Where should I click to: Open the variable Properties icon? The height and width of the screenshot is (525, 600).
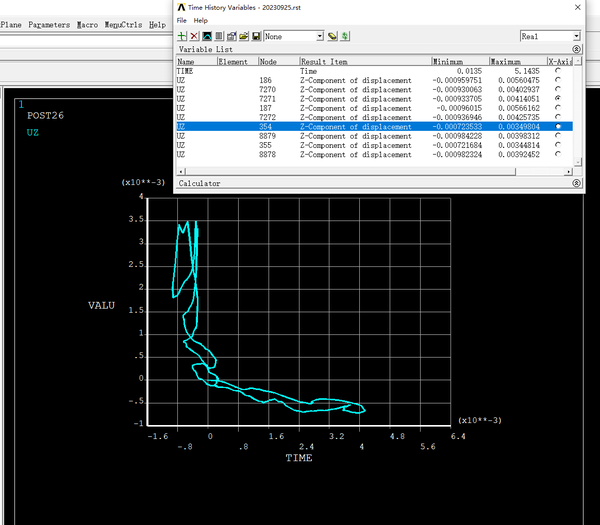coord(231,36)
